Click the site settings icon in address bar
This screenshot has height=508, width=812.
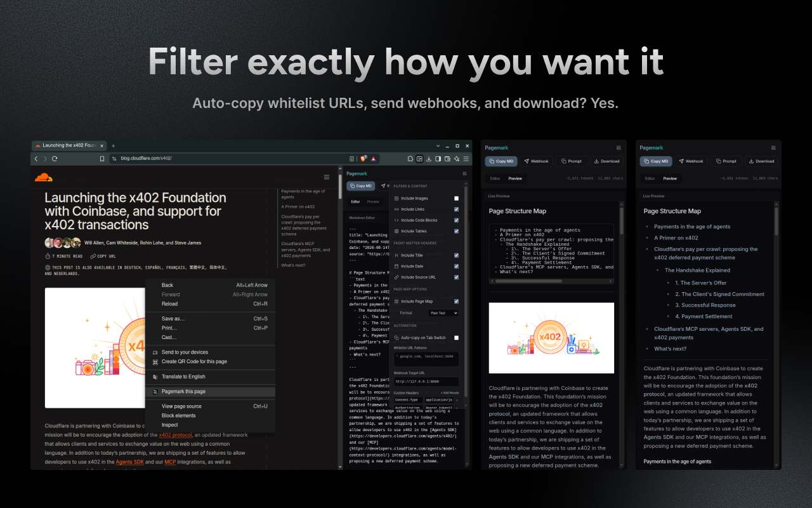(114, 159)
